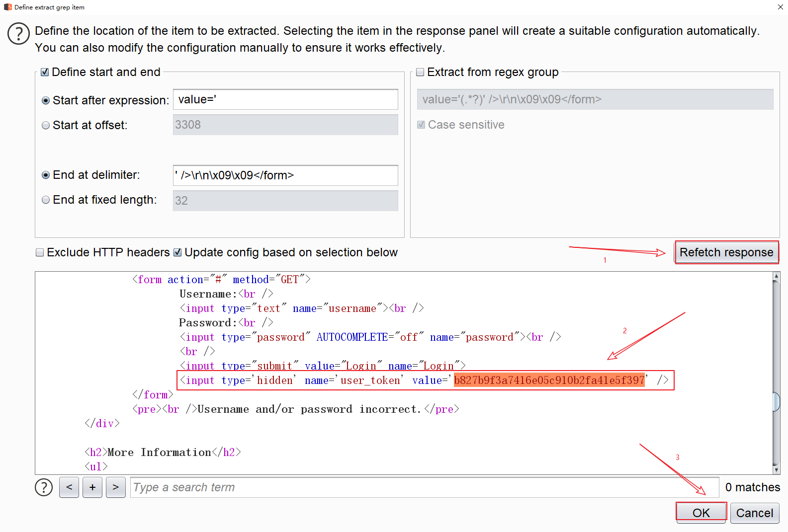Screen dimensions: 788x532
Task: Select End at delimiter radio button
Action: pos(46,175)
